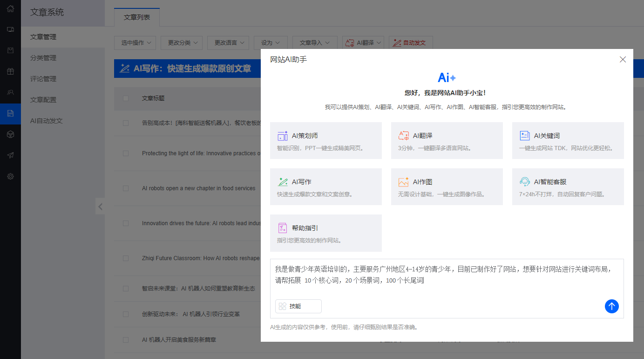Tick the checkbox for AI机器人开启美食服务新篇章
644x359 pixels.
(125, 339)
